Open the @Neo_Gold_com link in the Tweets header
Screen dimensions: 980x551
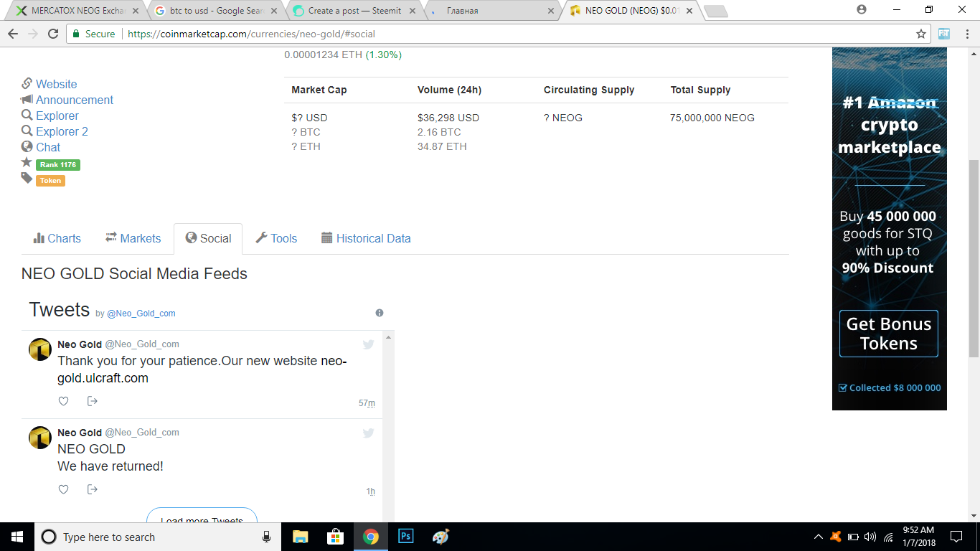tap(141, 314)
